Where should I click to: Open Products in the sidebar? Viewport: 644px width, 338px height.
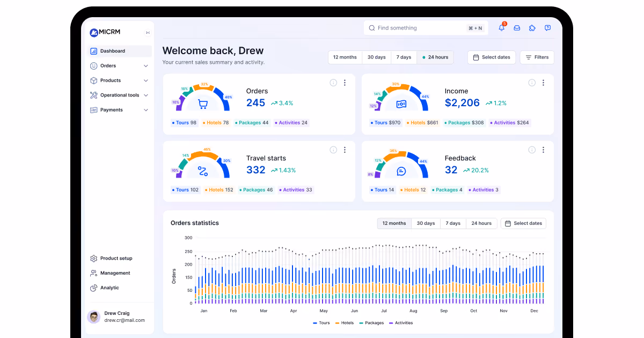point(119,80)
